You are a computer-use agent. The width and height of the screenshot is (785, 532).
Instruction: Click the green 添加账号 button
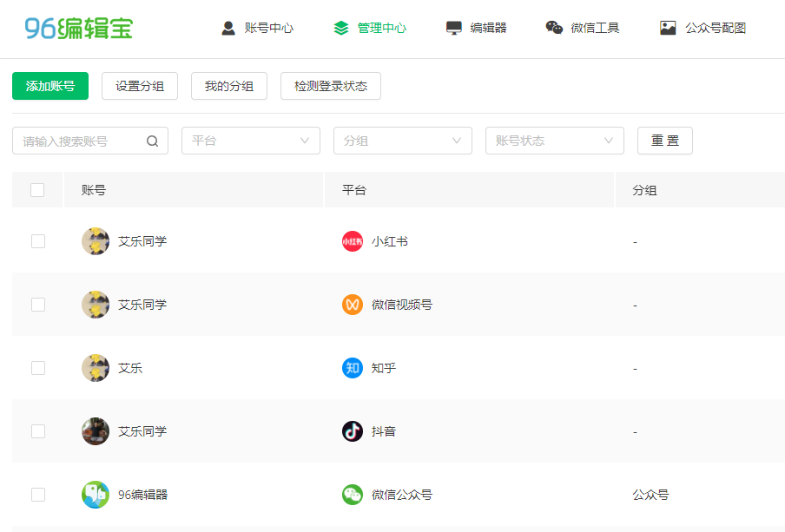point(49,86)
